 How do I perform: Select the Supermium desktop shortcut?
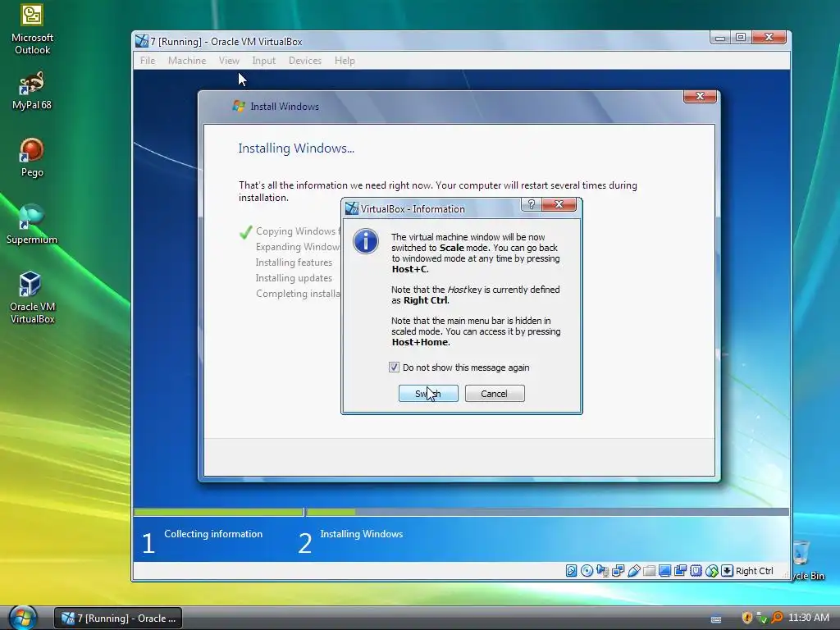tap(32, 225)
